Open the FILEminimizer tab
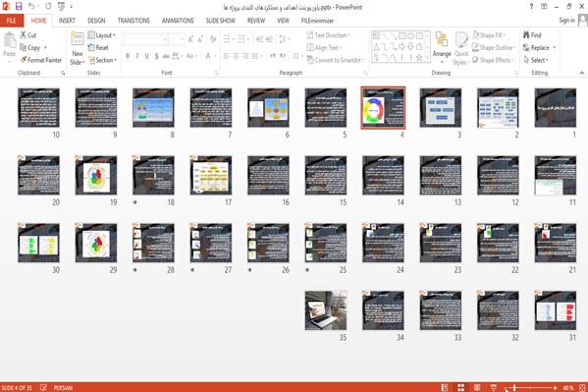This screenshot has width=588, height=392. click(317, 21)
